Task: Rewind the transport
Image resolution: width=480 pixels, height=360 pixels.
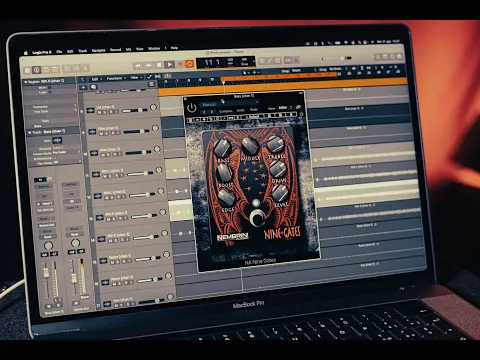Action: pyautogui.click(x=138, y=66)
